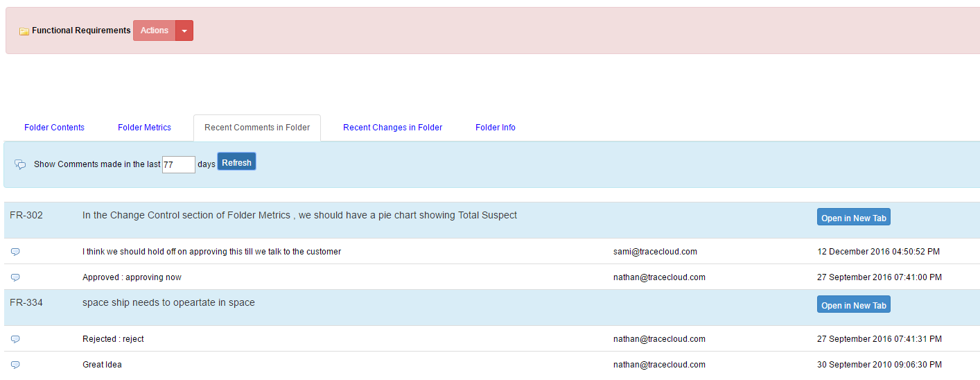Click the Functional Requirements folder title
The height and width of the screenshot is (380, 980).
point(81,31)
